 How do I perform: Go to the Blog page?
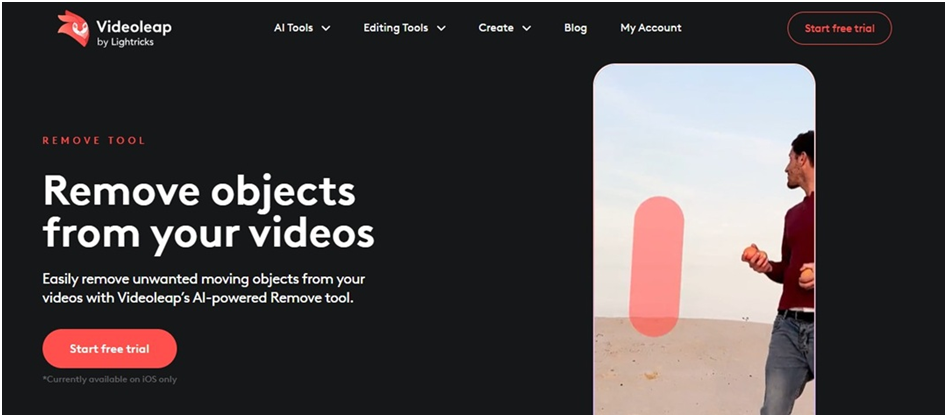click(575, 28)
